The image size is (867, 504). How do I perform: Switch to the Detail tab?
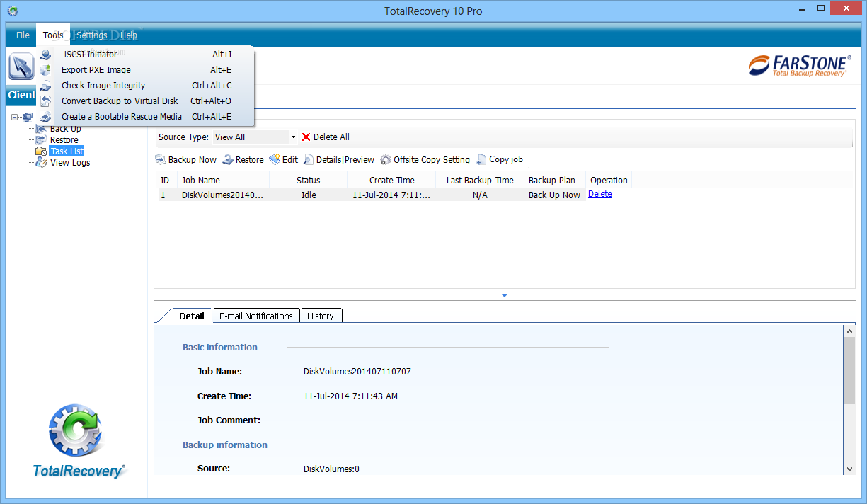tap(191, 316)
